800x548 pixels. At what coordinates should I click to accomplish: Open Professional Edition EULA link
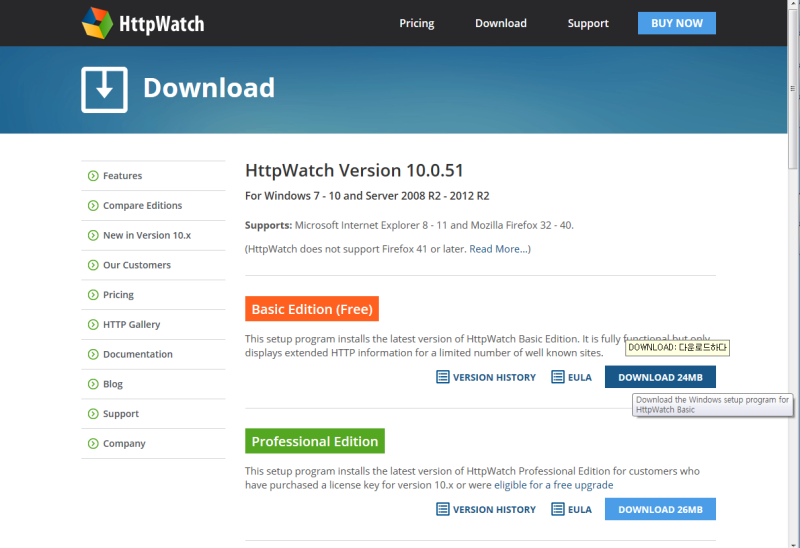pos(580,510)
